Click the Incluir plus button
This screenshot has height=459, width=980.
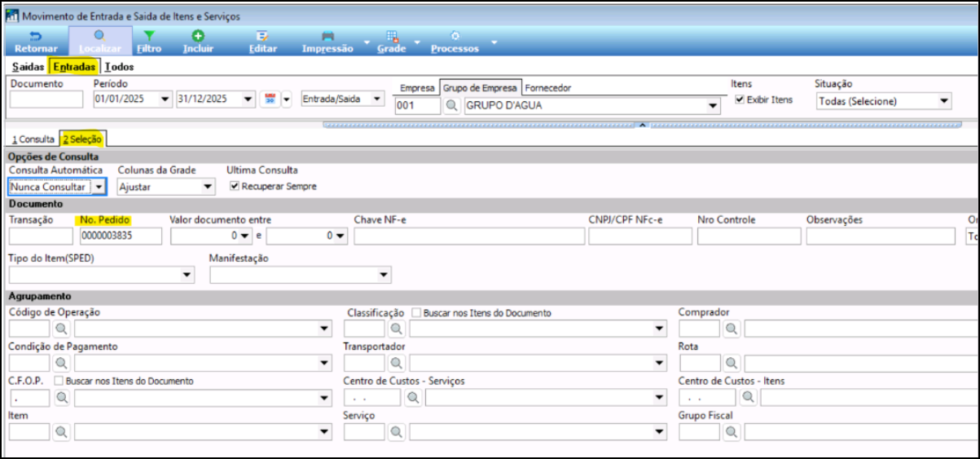pyautogui.click(x=198, y=42)
